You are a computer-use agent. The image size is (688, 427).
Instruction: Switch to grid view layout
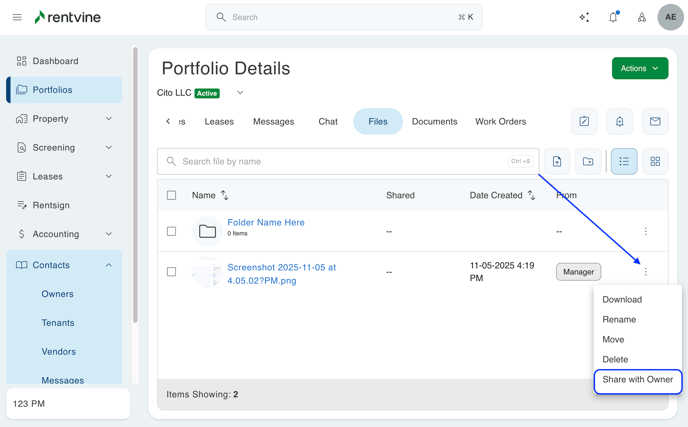(x=655, y=161)
